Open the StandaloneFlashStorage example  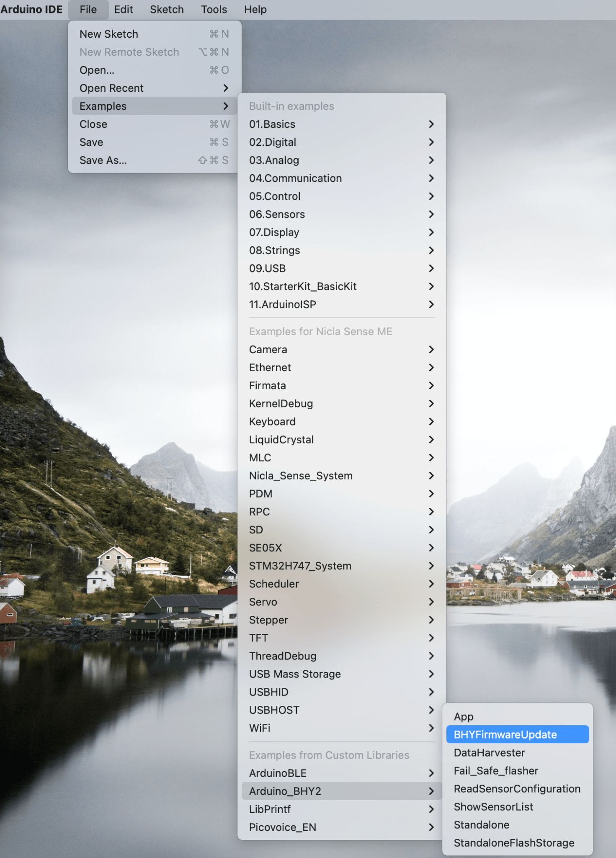[x=517, y=842]
